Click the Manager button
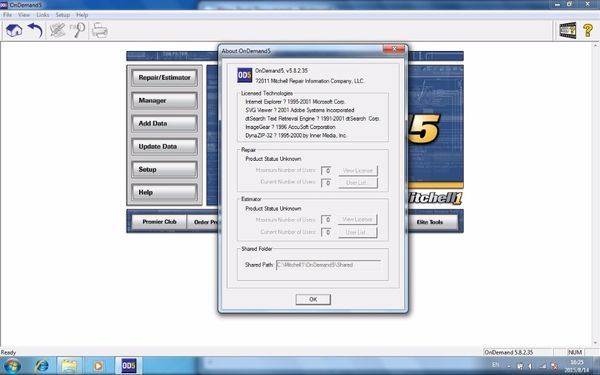Screen dimensions: 600x375 pos(165,101)
